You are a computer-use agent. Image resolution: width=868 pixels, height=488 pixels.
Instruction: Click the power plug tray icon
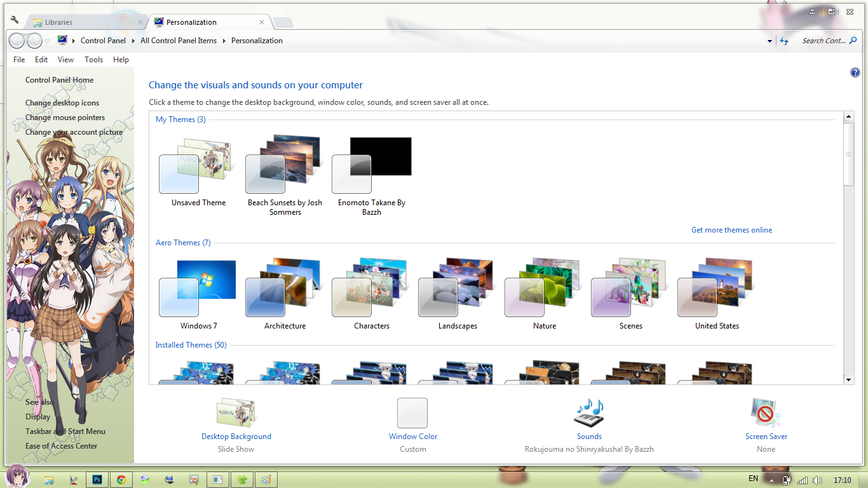[x=787, y=480]
